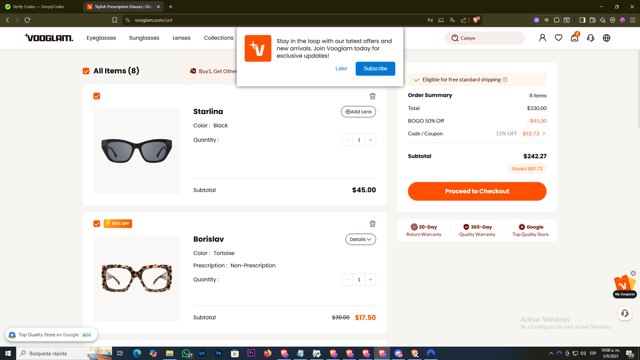The image size is (640, 360).
Task: Open the language globe icon
Action: (x=607, y=38)
